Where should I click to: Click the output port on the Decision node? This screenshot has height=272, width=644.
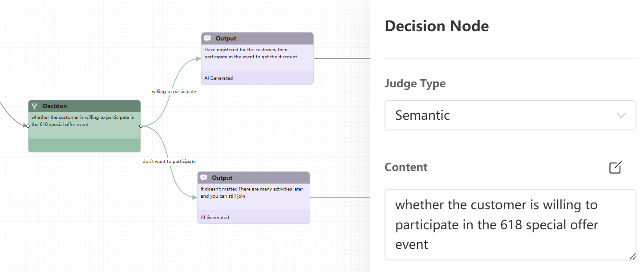(x=141, y=126)
